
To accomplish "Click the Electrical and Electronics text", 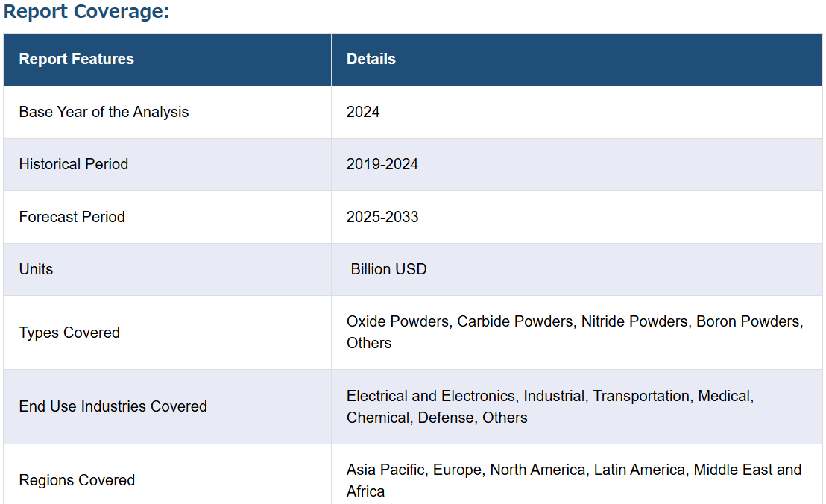I will click(x=430, y=396).
